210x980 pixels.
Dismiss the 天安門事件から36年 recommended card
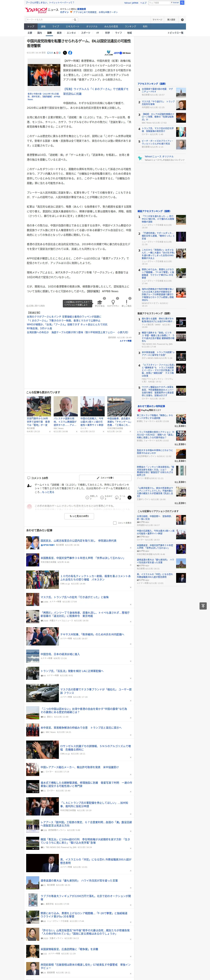pos(50,431)
